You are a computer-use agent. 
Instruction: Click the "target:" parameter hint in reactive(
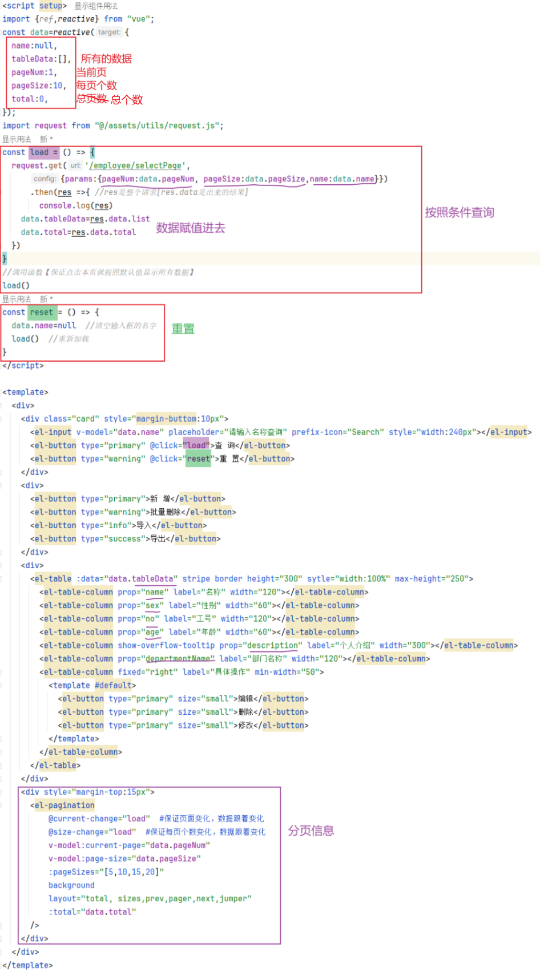109,33
